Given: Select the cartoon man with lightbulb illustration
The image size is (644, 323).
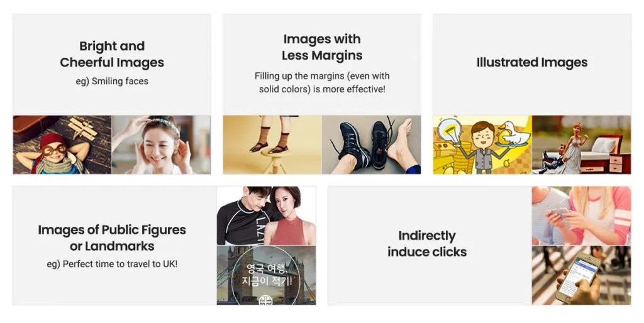Looking at the screenshot, I should 482,145.
